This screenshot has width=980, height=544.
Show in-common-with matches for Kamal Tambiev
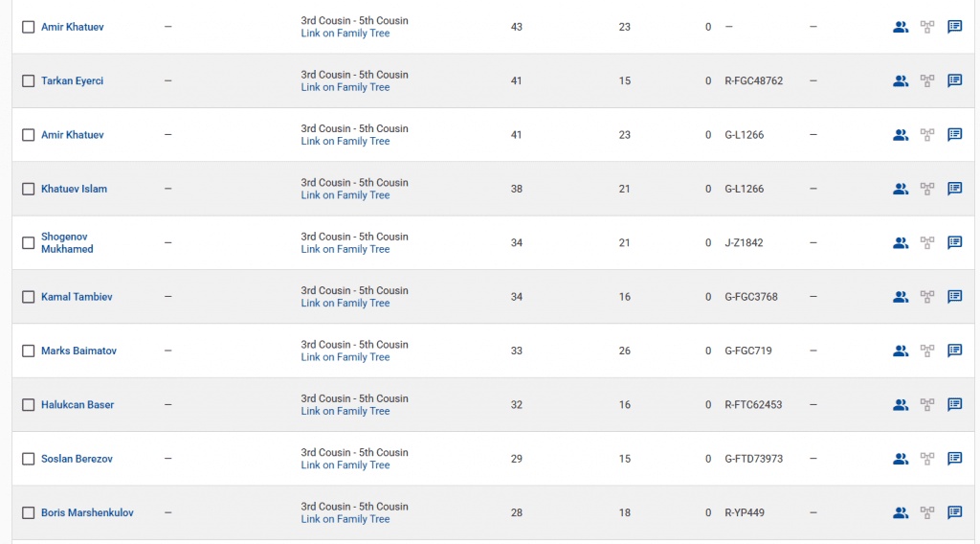[x=900, y=297]
